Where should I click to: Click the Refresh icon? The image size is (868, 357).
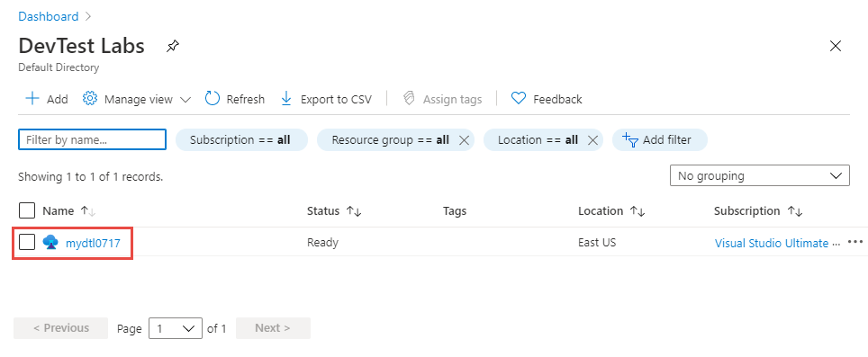(x=212, y=98)
